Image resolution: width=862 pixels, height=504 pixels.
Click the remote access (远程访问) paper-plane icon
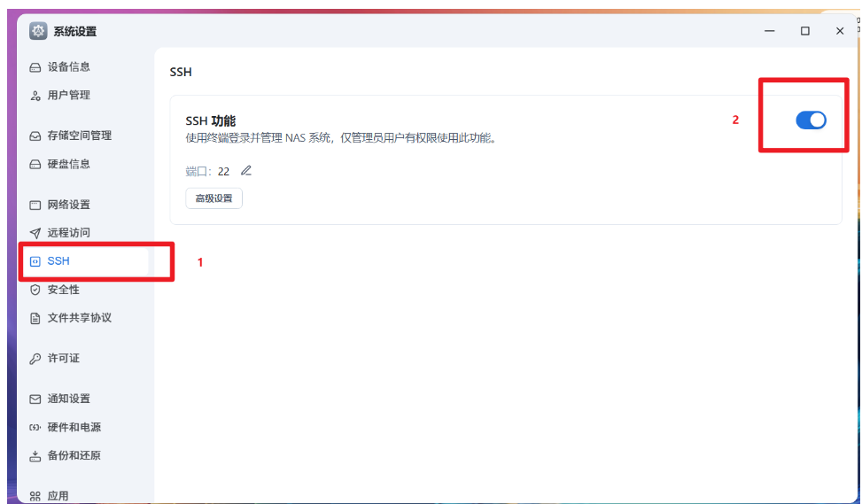pyautogui.click(x=35, y=234)
